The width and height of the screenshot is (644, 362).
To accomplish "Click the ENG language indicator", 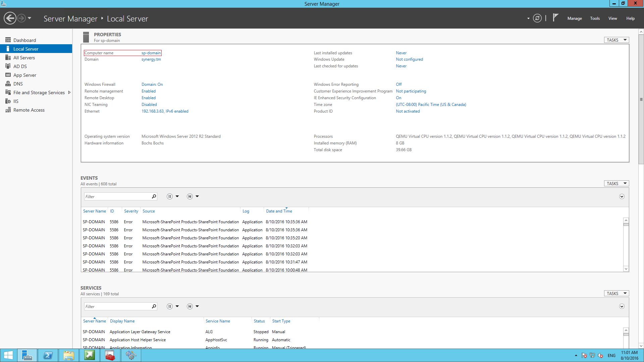I will click(611, 356).
